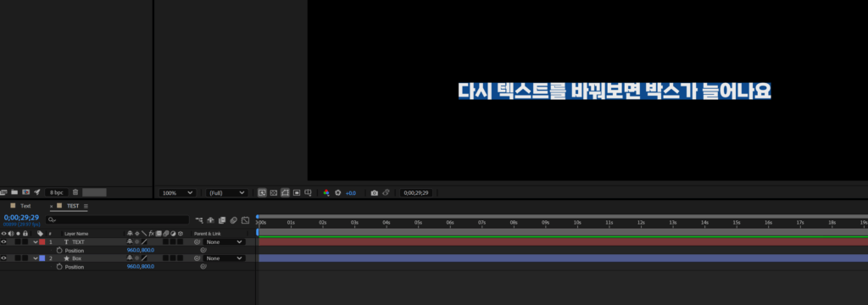Open grid and guide options icon
This screenshot has width=868, height=305.
(309, 192)
